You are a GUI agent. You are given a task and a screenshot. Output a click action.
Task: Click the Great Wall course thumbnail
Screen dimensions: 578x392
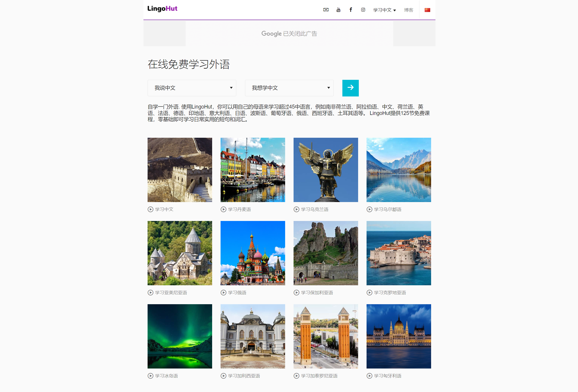pyautogui.click(x=180, y=170)
